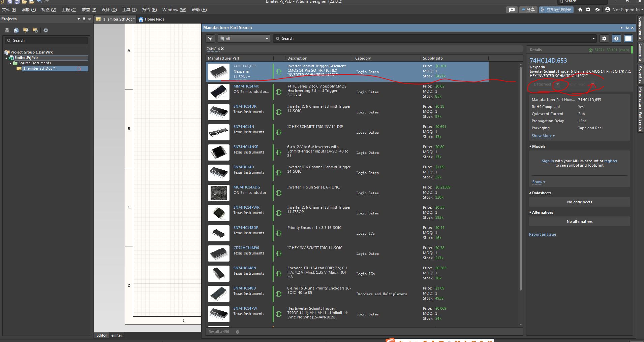Click the filter funnel icon in Manufacturer Part Search
Image resolution: width=644 pixels, height=342 pixels.
[x=210, y=38]
